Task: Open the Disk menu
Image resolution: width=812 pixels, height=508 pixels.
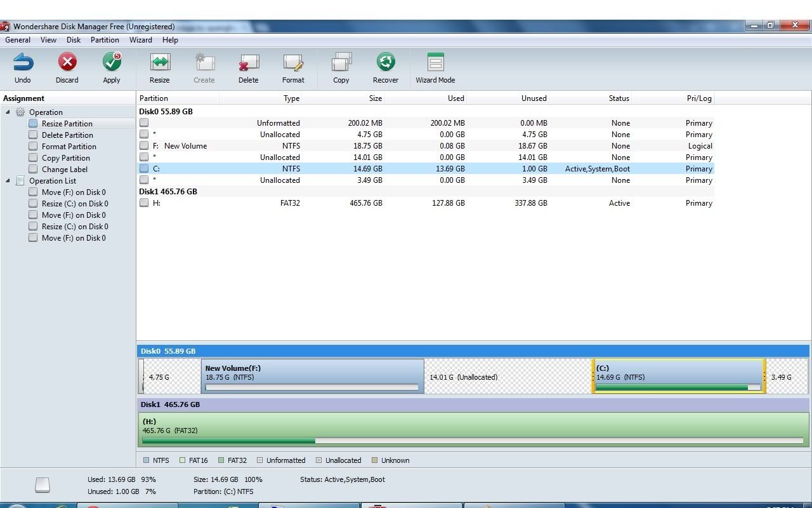Action: pos(74,40)
